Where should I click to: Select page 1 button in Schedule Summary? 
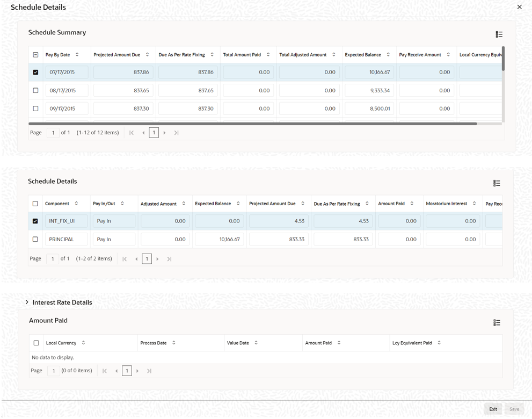point(154,133)
